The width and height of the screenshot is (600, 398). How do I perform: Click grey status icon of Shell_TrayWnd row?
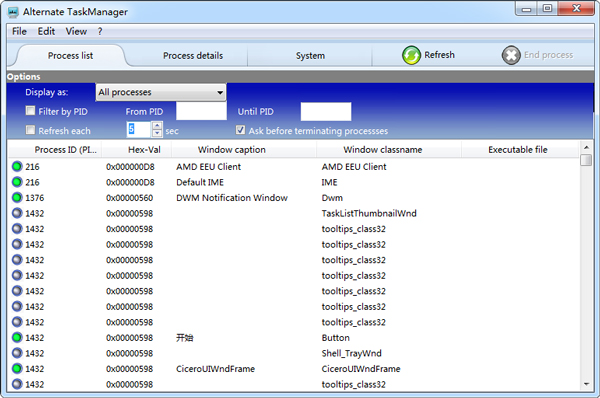(x=17, y=353)
